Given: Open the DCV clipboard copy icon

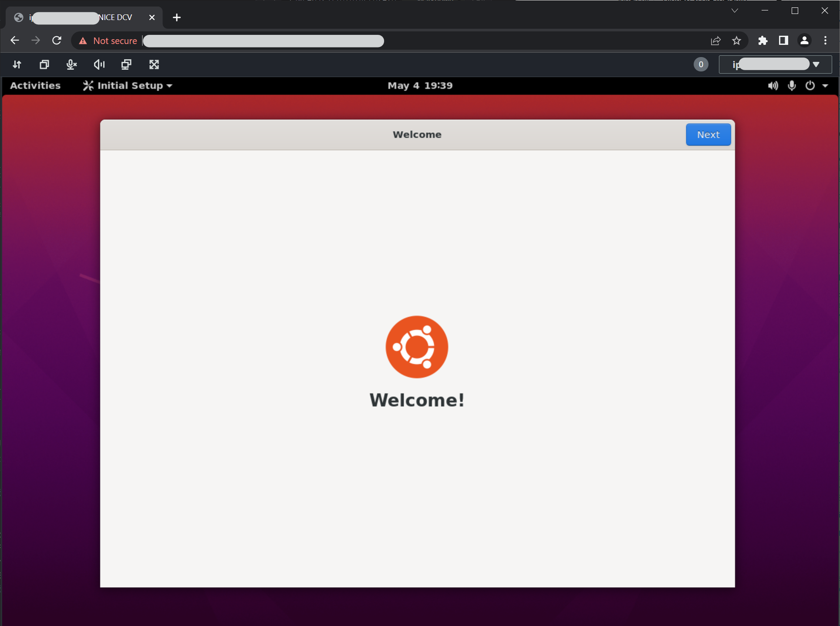Looking at the screenshot, I should tap(44, 64).
